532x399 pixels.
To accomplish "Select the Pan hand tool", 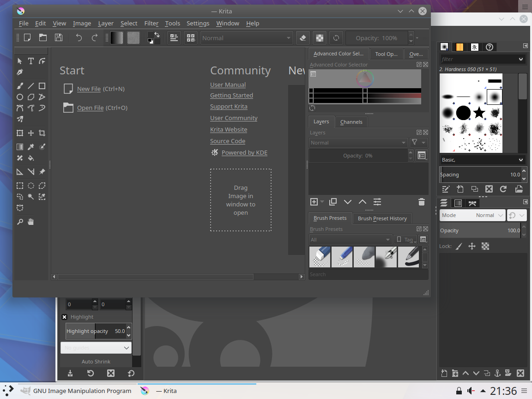I will click(x=31, y=222).
